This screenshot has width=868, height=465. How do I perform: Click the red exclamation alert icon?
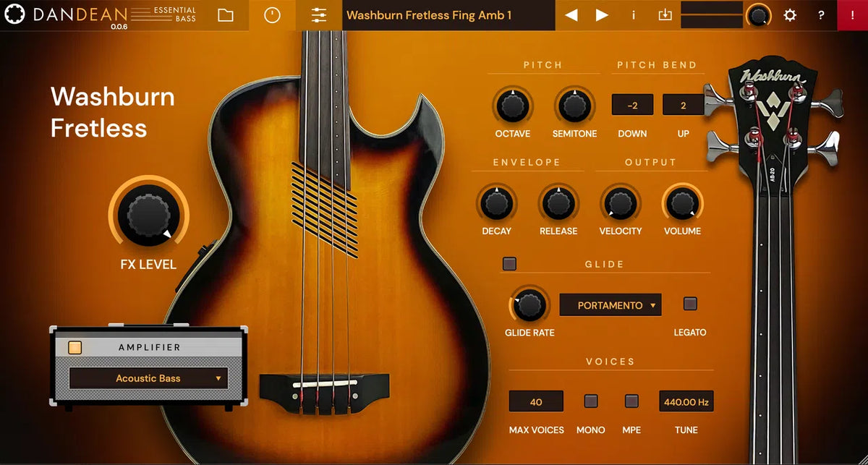854,15
